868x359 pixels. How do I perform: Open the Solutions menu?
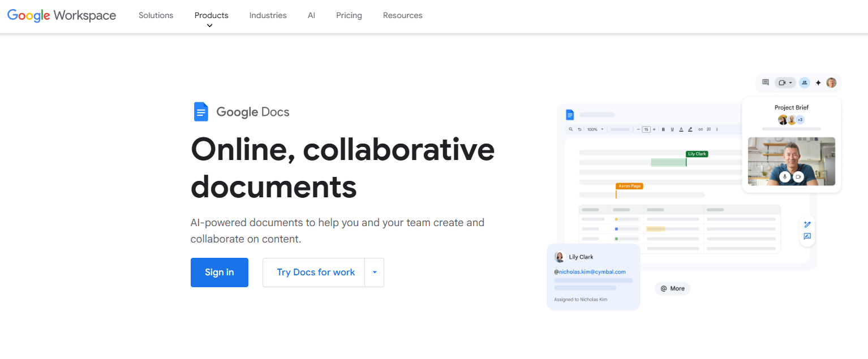(156, 16)
